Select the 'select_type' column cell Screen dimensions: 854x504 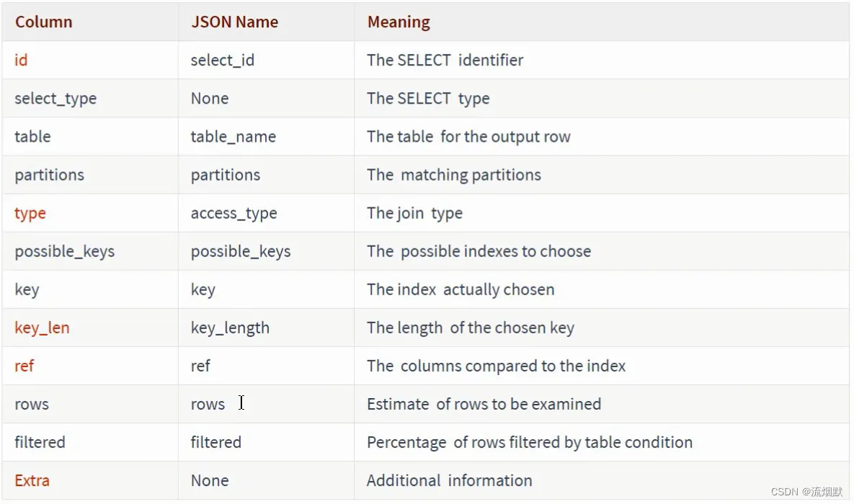pyautogui.click(x=55, y=99)
